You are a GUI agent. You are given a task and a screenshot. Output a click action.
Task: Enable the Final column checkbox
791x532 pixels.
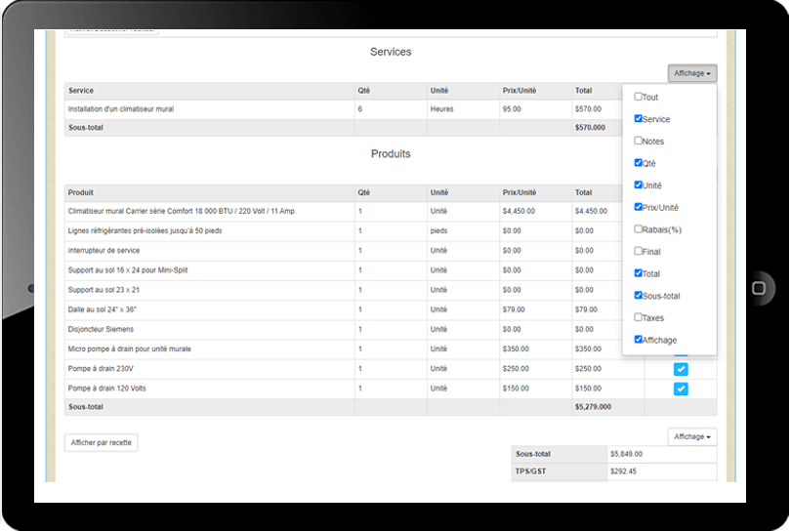point(638,251)
